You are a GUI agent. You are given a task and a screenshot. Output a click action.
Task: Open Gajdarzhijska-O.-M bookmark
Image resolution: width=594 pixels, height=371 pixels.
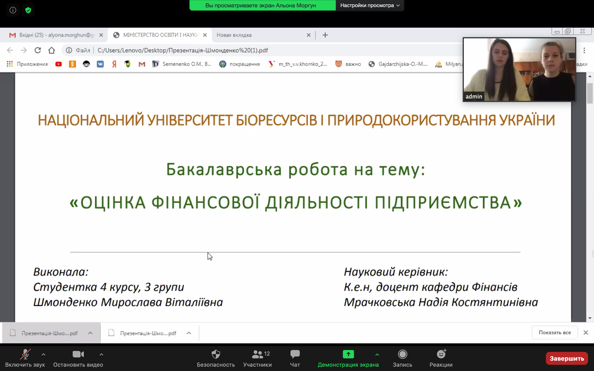pos(398,64)
